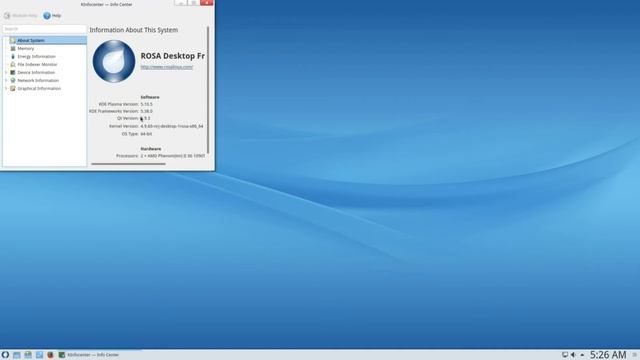Click the Hardware section heading
The image size is (640, 360).
[151, 149]
